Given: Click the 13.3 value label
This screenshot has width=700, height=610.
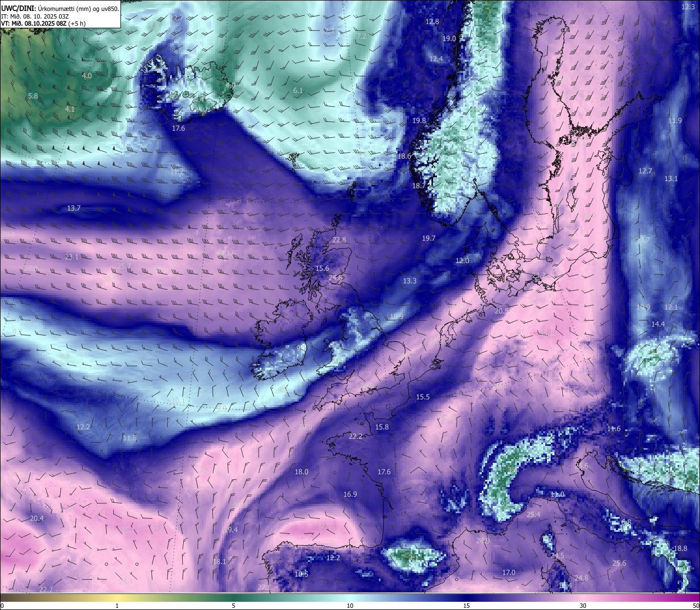Looking at the screenshot, I should (410, 281).
